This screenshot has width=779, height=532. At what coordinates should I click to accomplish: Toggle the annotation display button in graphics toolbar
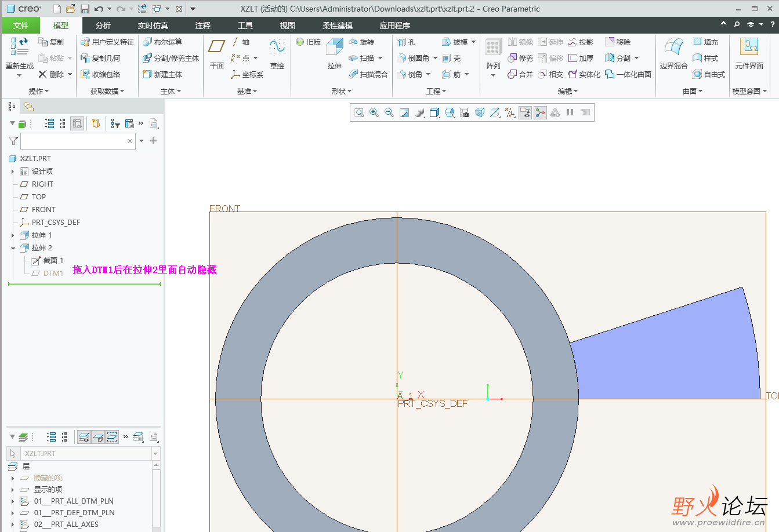(x=525, y=112)
